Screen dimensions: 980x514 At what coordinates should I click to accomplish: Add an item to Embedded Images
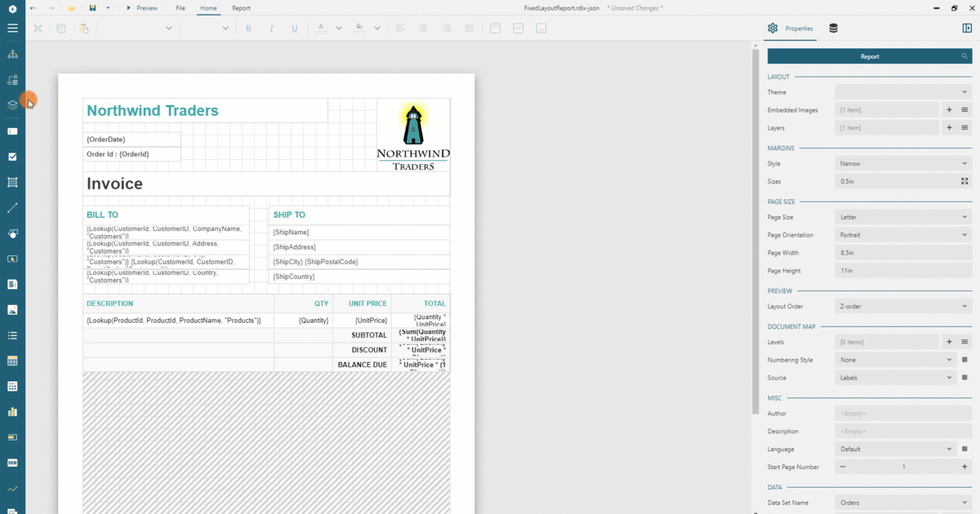949,110
